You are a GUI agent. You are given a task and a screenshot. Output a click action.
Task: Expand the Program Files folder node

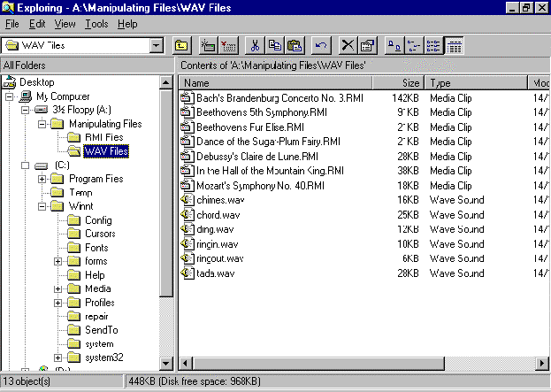[42, 179]
